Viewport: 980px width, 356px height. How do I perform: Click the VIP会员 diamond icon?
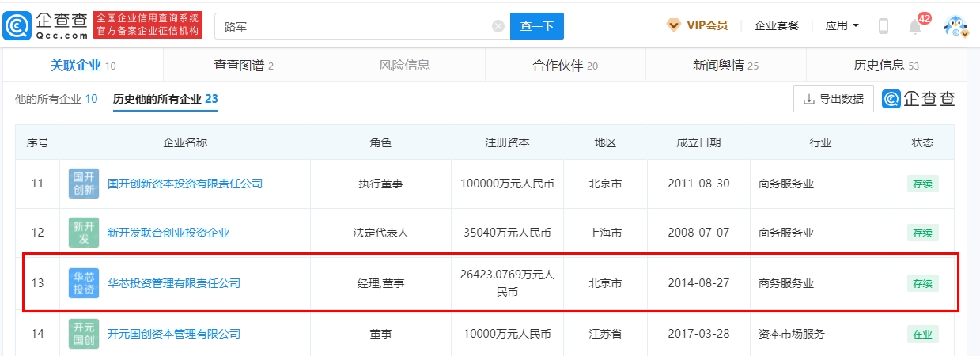click(x=674, y=25)
